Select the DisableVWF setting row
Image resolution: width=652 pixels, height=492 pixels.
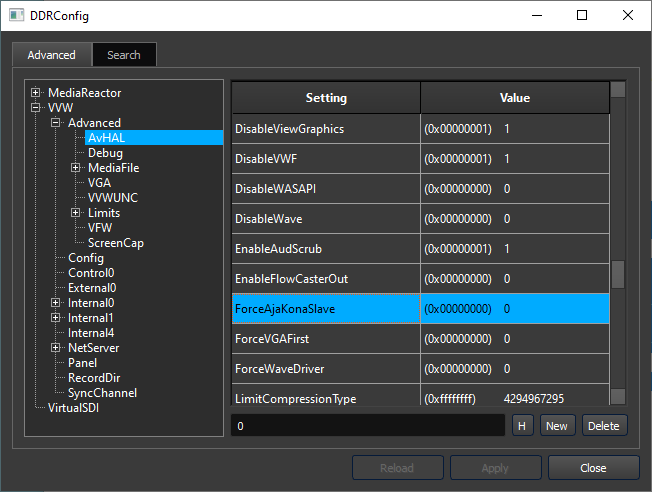pos(420,159)
